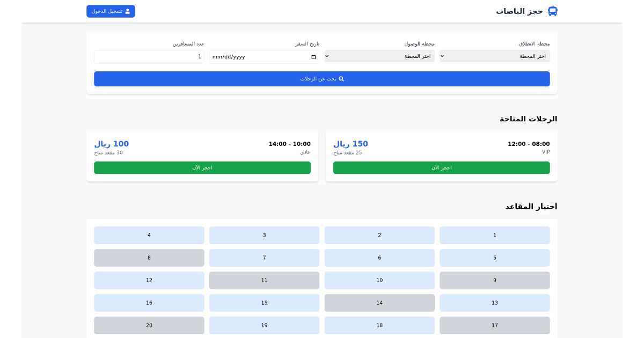Click the person icon on the login button
Screen dimensions: 644x338
[127, 11]
